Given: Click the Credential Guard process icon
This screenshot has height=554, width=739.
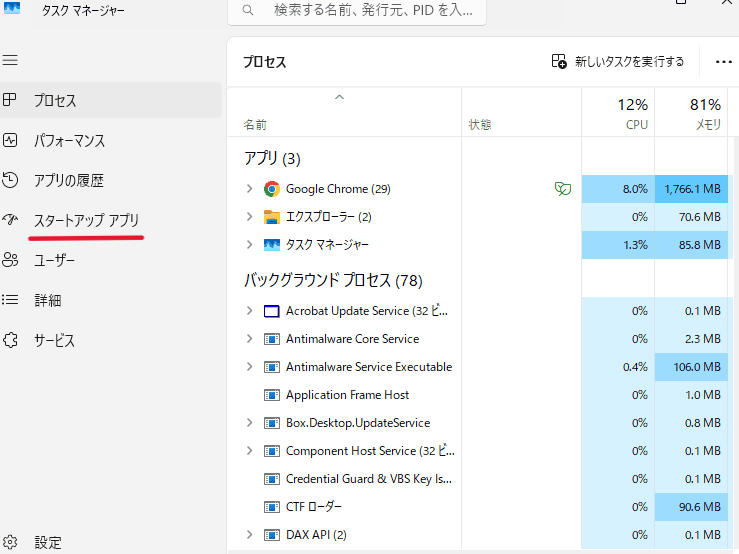Looking at the screenshot, I should click(271, 479).
